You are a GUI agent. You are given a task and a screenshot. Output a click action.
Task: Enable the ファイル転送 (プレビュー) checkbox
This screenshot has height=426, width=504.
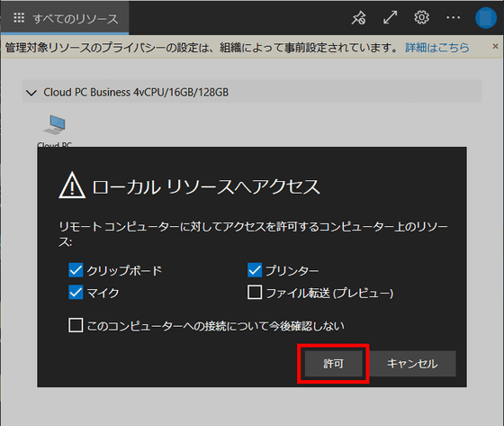click(255, 292)
